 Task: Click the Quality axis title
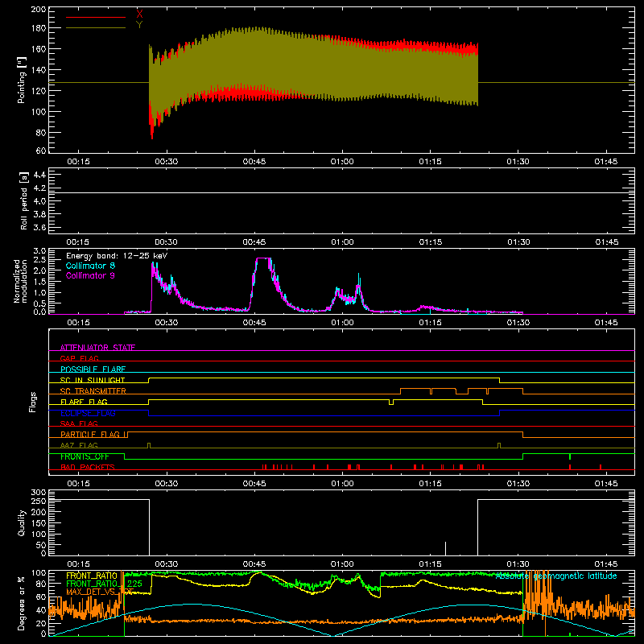click(22, 523)
